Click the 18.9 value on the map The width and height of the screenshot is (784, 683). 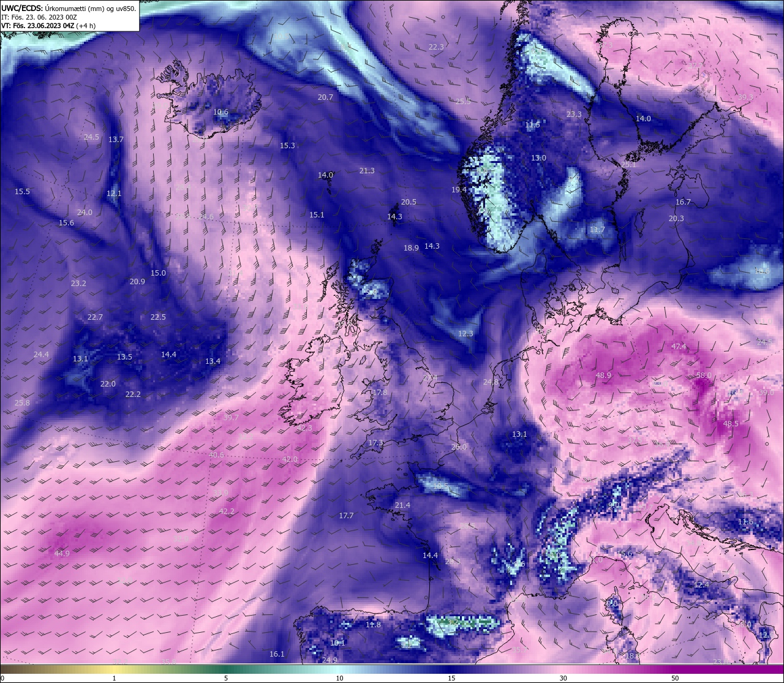411,248
